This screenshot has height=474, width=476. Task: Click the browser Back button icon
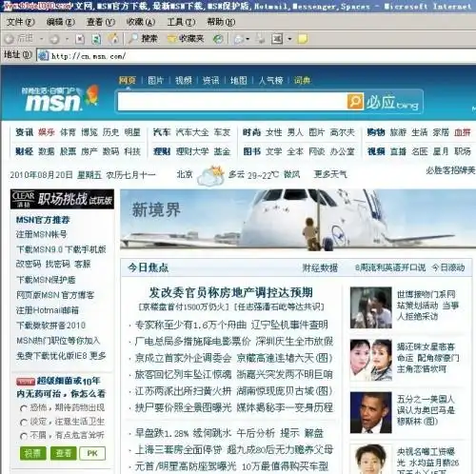pos(10,39)
